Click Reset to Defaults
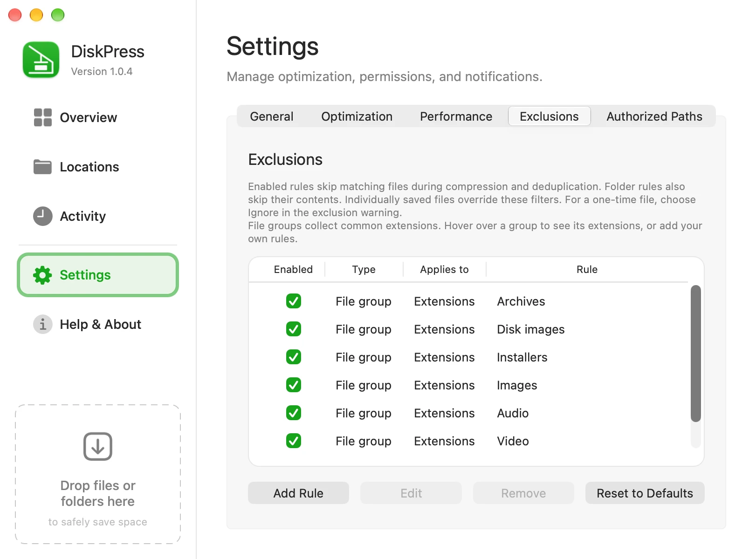 (x=645, y=493)
